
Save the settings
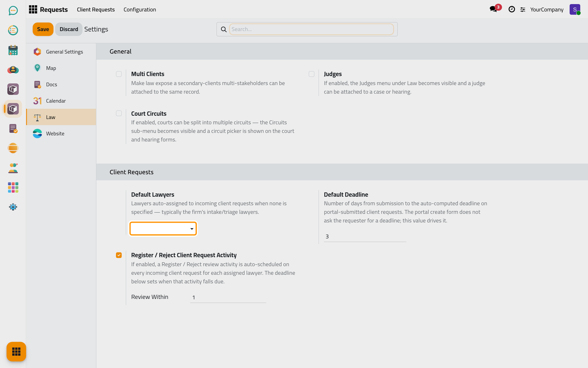(43, 29)
